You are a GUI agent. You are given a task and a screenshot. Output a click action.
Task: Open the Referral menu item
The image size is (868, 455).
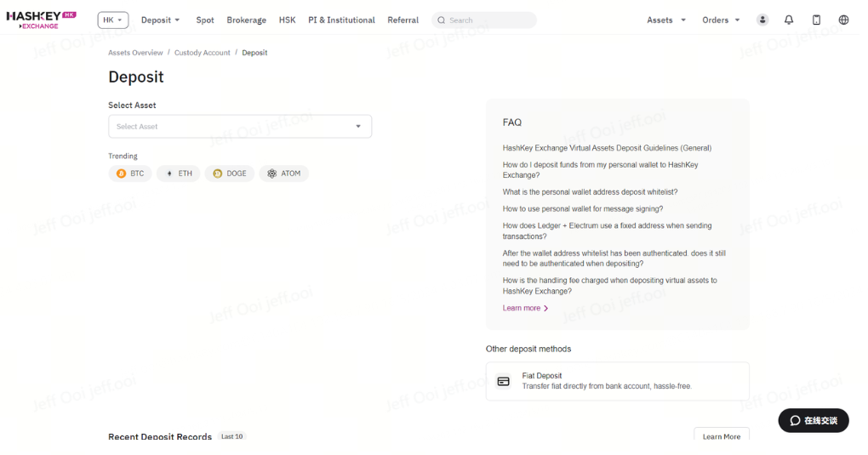pyautogui.click(x=403, y=20)
